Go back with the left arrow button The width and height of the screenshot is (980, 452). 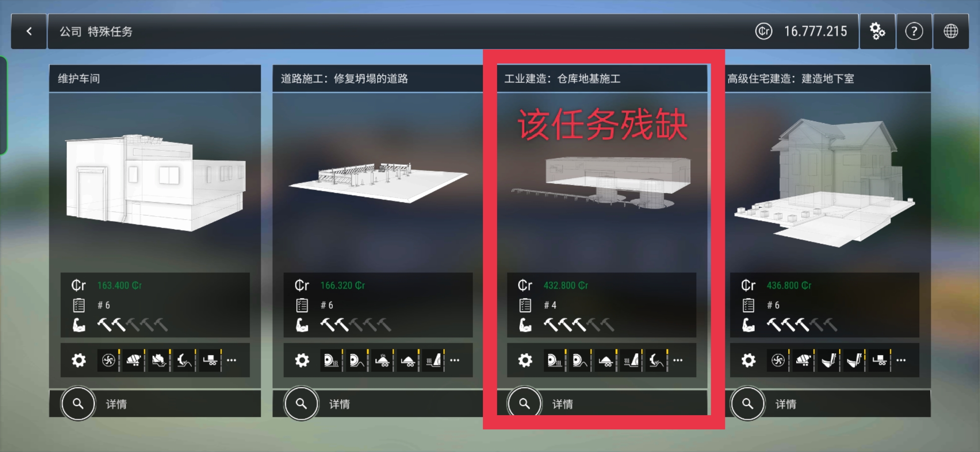[29, 31]
